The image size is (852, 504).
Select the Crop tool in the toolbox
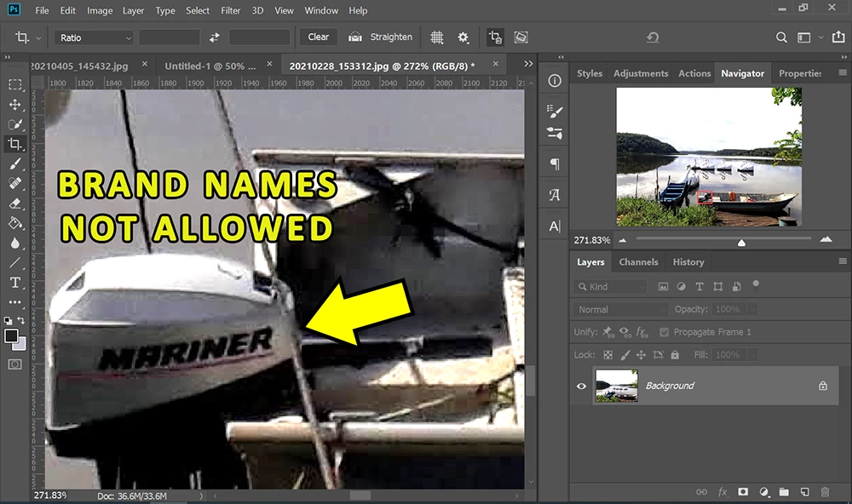coord(15,144)
